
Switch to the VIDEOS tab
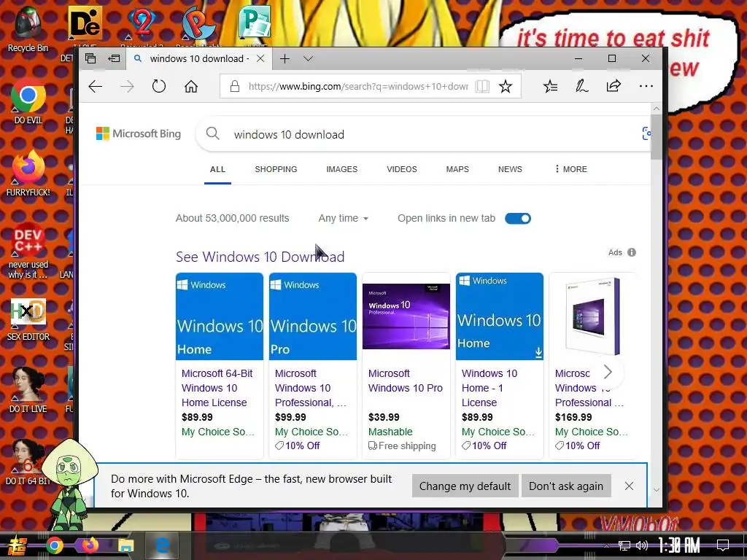402,169
